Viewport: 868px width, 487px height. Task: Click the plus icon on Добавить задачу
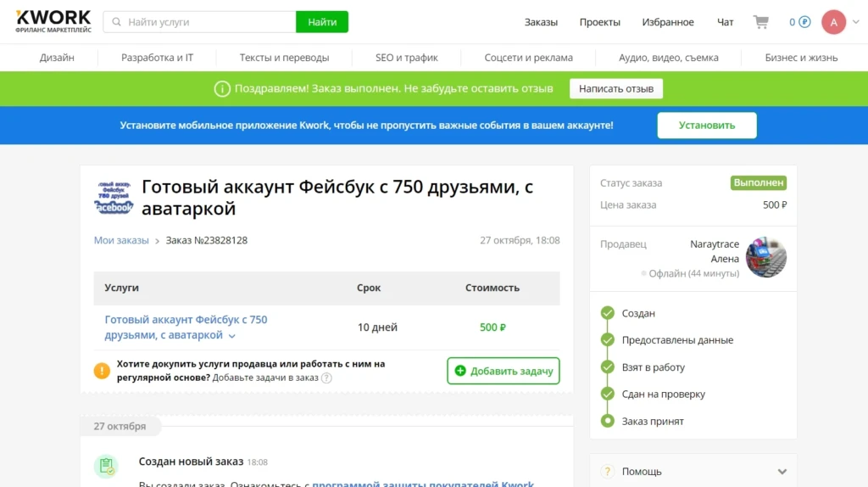pyautogui.click(x=460, y=371)
